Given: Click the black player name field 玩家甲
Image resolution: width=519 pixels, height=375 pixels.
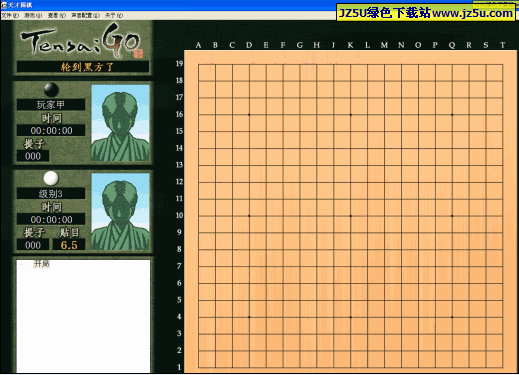Looking at the screenshot, I should pyautogui.click(x=51, y=105).
